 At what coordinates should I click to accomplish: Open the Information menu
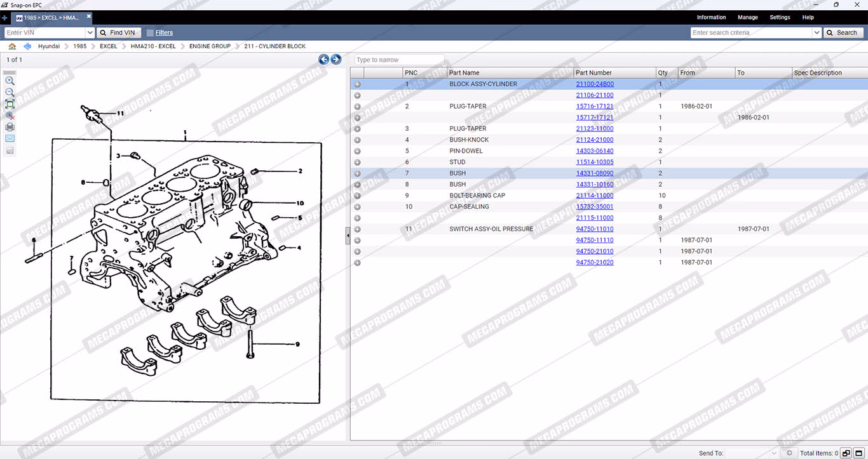click(x=711, y=18)
